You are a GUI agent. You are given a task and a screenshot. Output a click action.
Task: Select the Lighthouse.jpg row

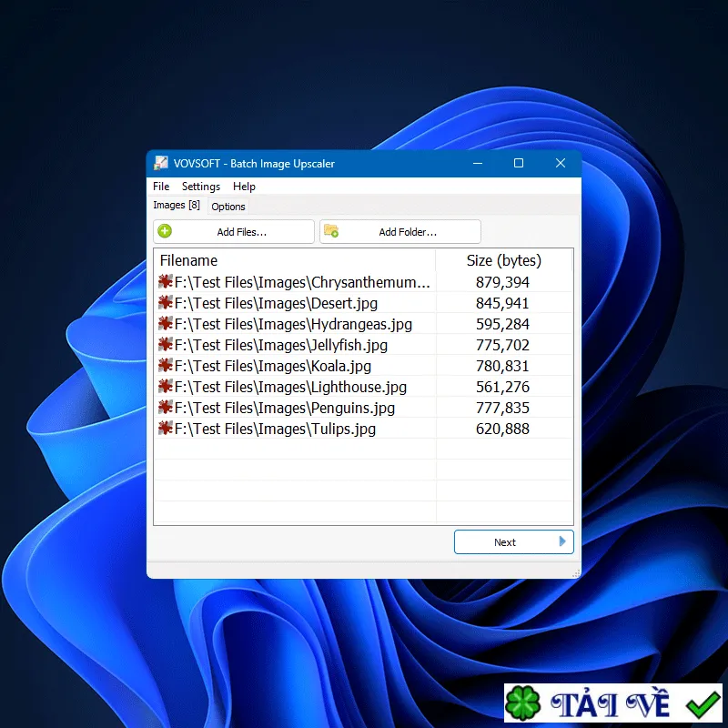tap(363, 386)
